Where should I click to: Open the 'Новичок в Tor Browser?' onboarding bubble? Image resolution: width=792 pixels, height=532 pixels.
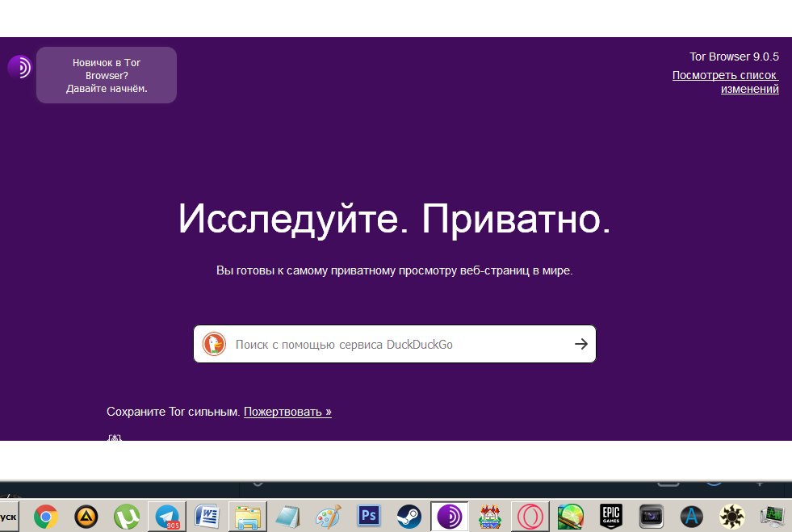click(x=107, y=75)
